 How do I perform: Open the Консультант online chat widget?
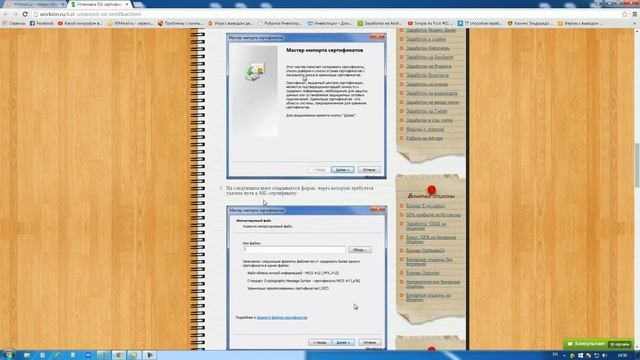pos(598,344)
